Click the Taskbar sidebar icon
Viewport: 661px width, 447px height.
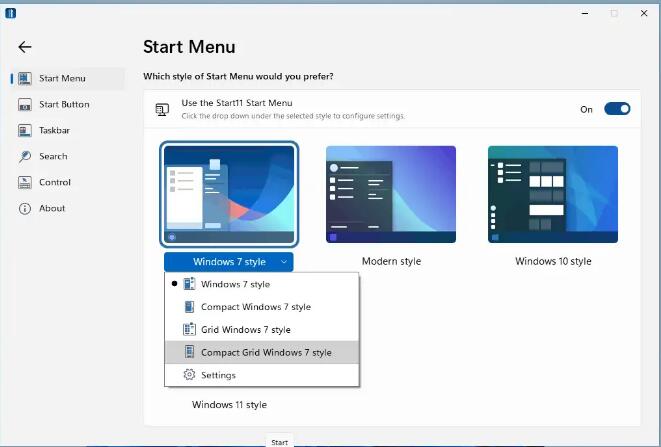25,130
